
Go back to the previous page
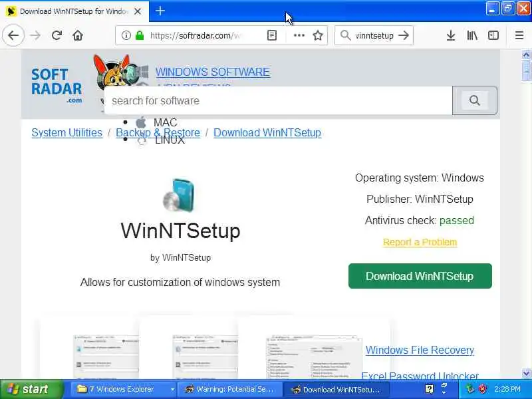(x=13, y=35)
